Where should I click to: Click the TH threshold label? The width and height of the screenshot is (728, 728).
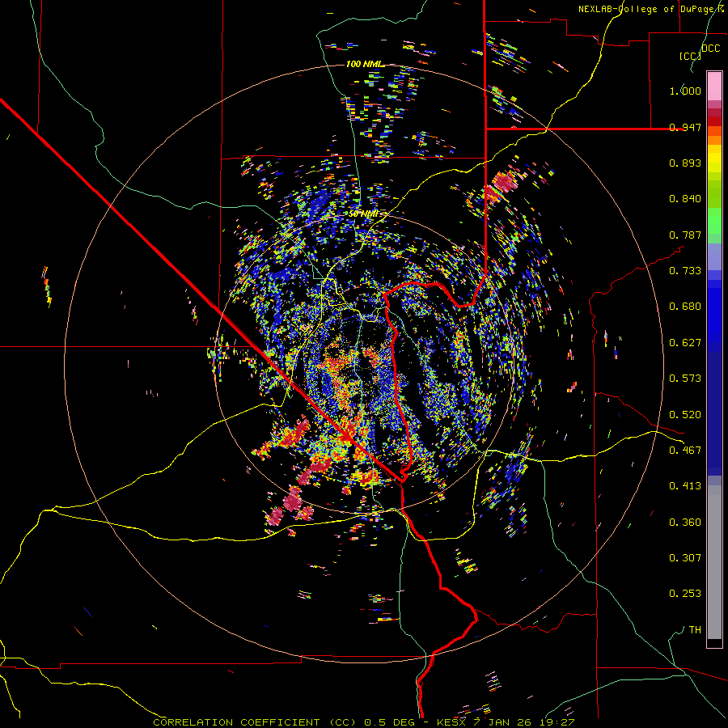point(695,630)
